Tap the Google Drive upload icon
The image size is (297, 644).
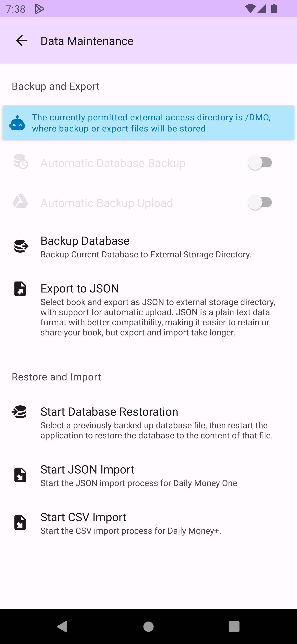20,201
